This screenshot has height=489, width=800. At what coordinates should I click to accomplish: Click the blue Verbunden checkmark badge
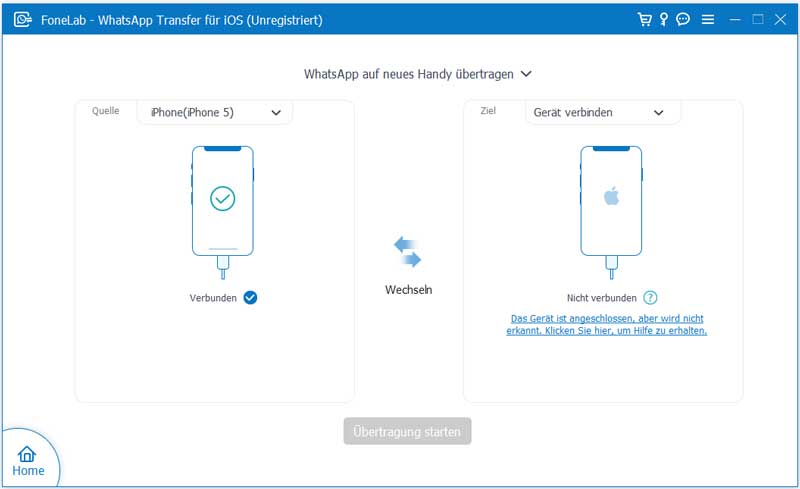(250, 297)
